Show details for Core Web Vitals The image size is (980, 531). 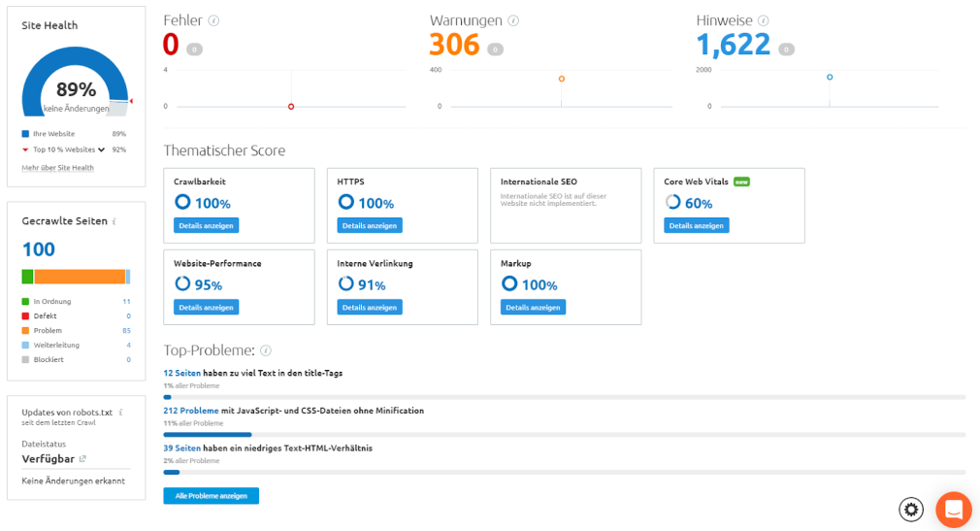coord(696,225)
